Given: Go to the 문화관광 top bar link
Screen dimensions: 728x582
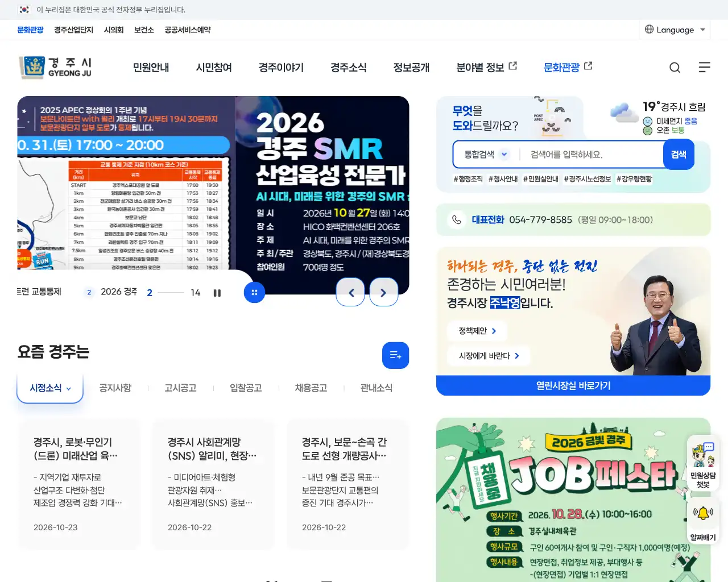Looking at the screenshot, I should [30, 30].
